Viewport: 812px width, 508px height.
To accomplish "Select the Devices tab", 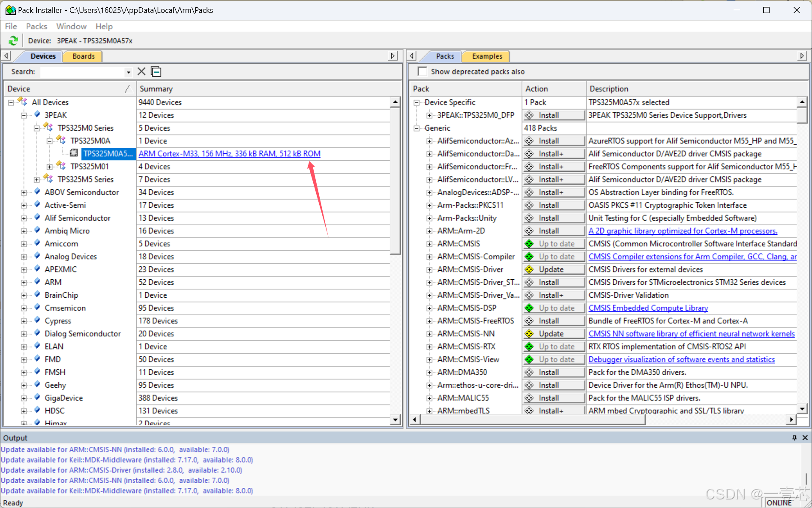I will coord(43,56).
